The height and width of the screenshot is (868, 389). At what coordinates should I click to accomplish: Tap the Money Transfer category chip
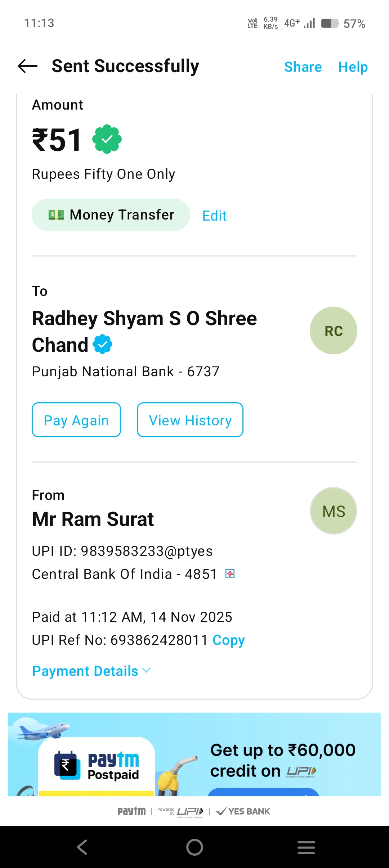[111, 215]
